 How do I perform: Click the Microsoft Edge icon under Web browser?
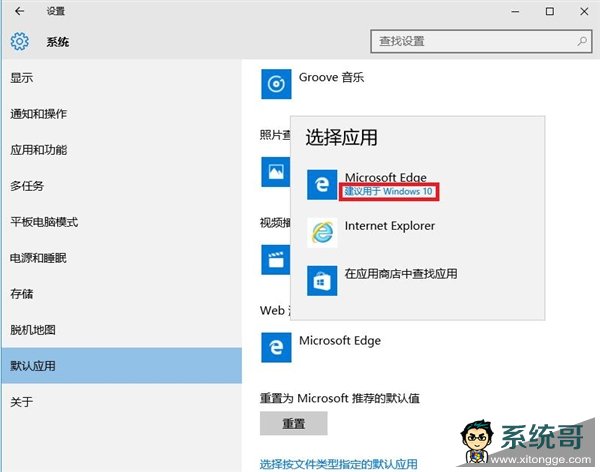tap(276, 347)
